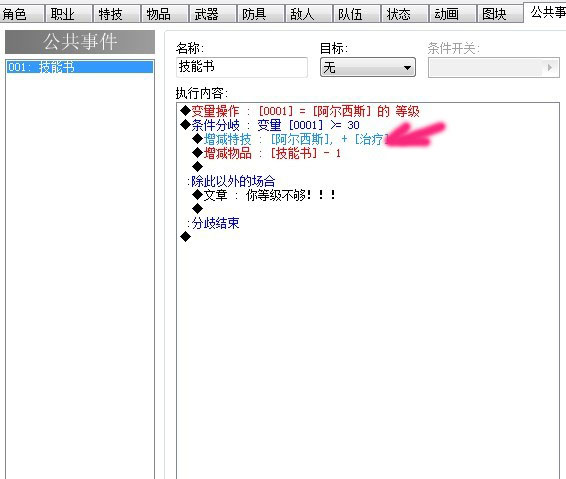This screenshot has width=566, height=479.
Task: Select the 增减特技 [阿尔西斯] command line
Action: tap(291, 139)
